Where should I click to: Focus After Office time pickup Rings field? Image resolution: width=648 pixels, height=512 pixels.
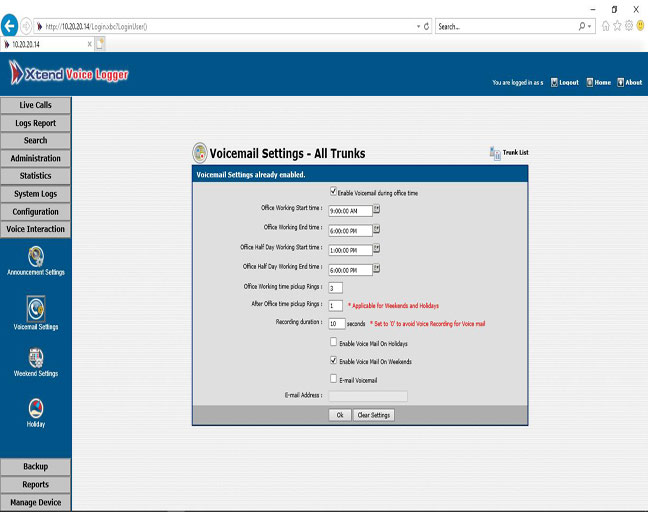(336, 306)
